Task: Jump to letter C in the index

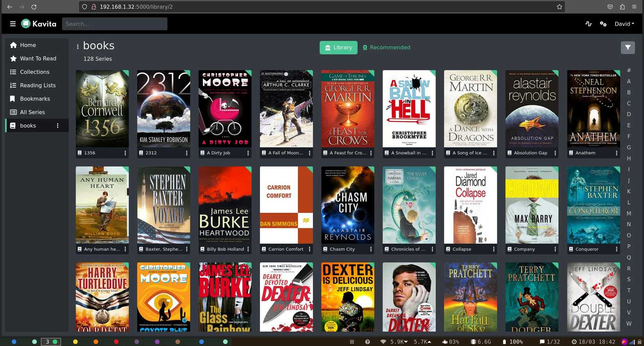Action: tap(629, 103)
